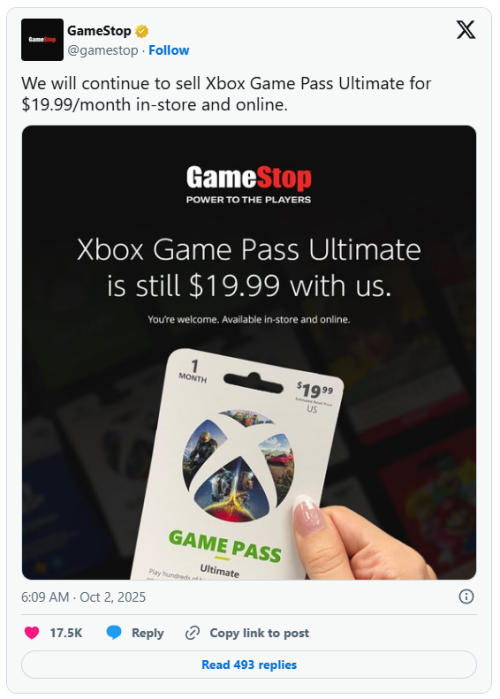Click the 17.5K like count

click(x=66, y=633)
